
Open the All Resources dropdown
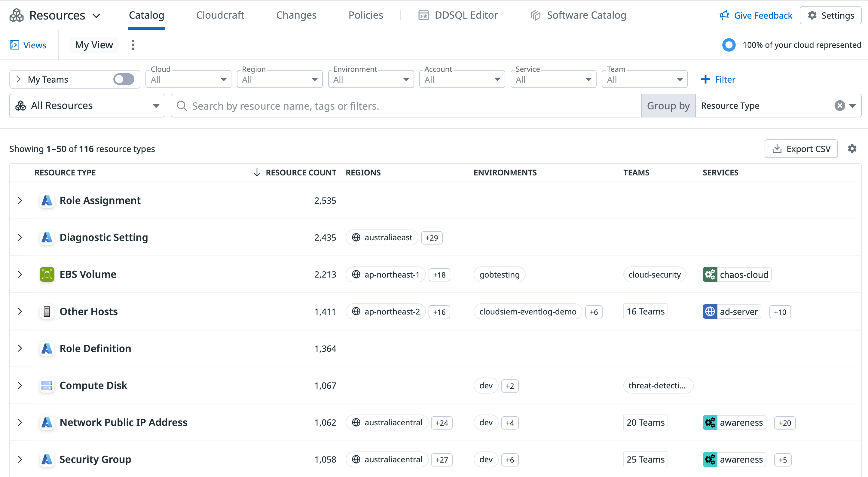pyautogui.click(x=87, y=105)
